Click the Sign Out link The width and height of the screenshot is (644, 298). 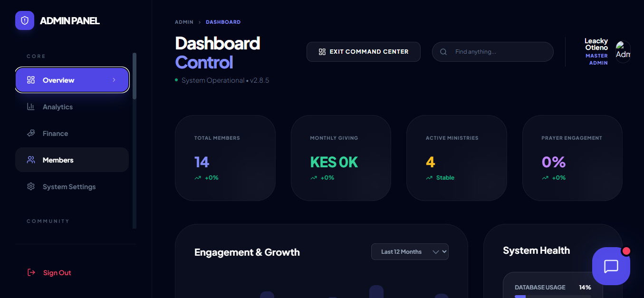pos(57,273)
